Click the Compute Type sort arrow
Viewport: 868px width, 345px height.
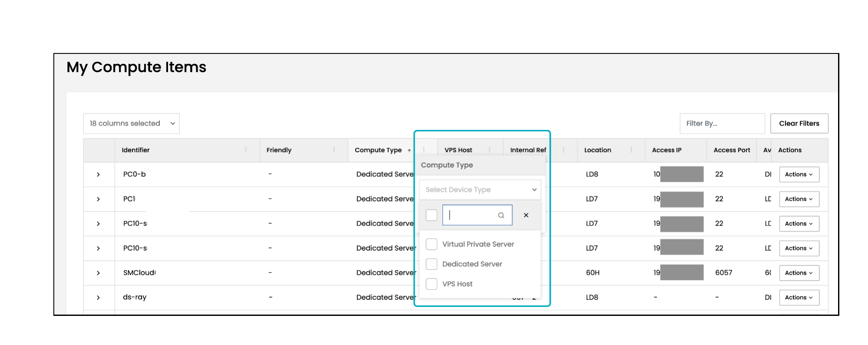pos(409,150)
